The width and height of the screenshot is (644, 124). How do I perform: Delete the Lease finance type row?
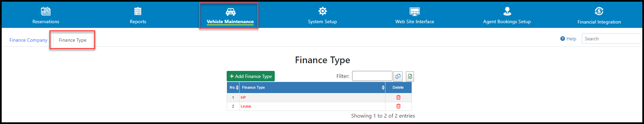pyautogui.click(x=398, y=106)
